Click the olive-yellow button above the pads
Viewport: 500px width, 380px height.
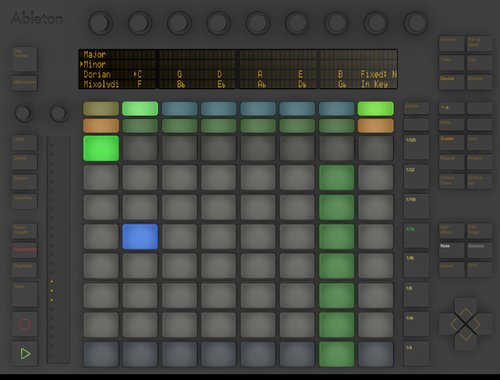pyautogui.click(x=101, y=109)
